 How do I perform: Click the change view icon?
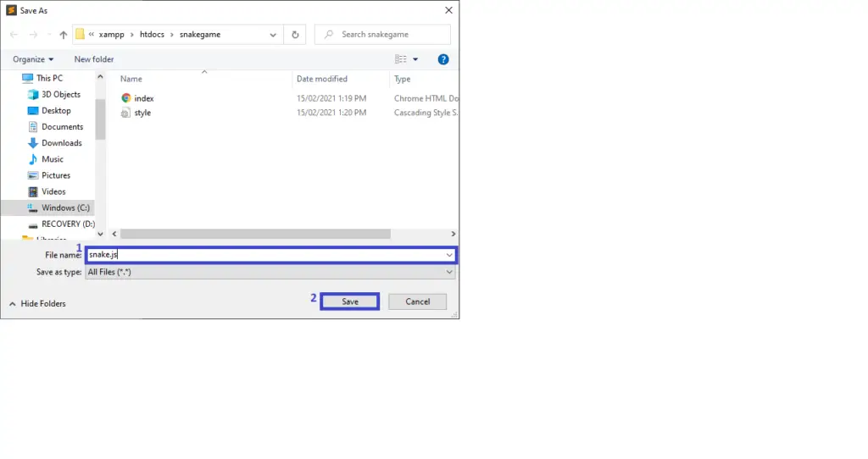click(401, 59)
